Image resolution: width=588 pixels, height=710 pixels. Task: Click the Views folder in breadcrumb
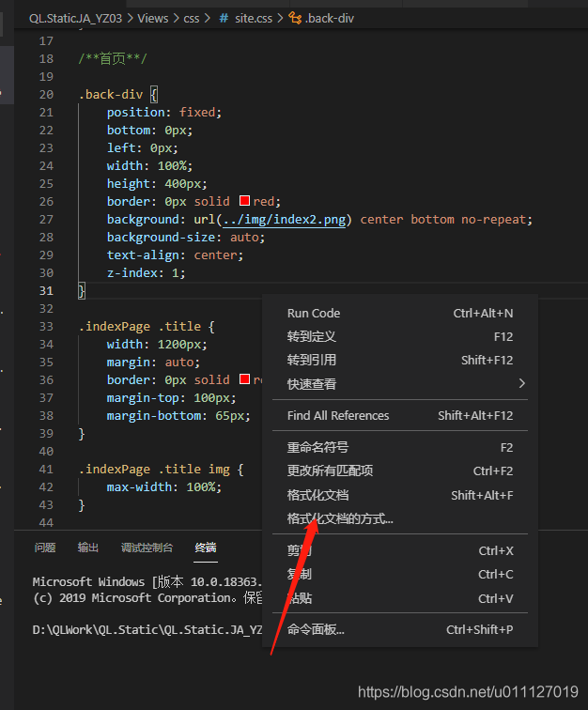pos(153,18)
